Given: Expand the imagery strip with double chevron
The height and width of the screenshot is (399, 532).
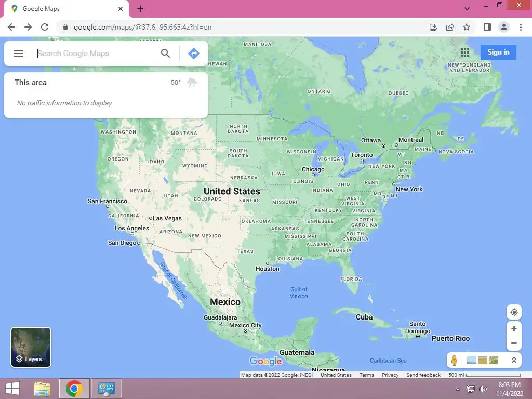Looking at the screenshot, I should [x=514, y=360].
